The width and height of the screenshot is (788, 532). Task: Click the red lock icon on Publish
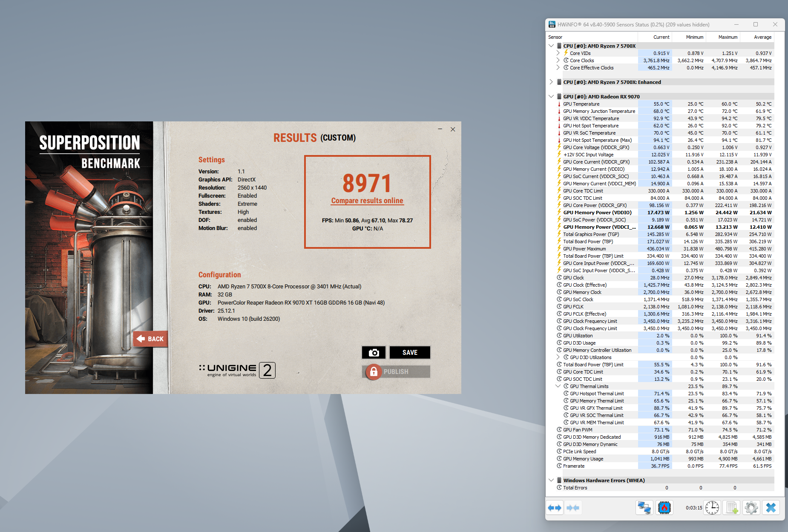tap(374, 371)
